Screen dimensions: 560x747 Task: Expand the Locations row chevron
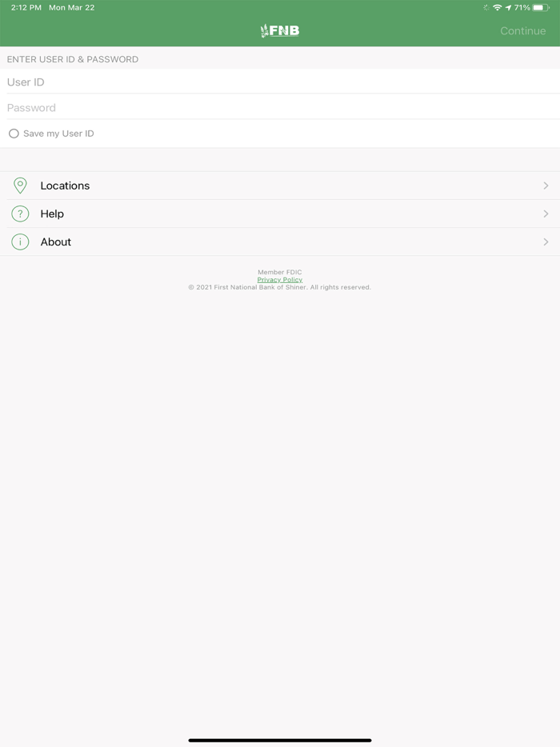[x=546, y=186]
